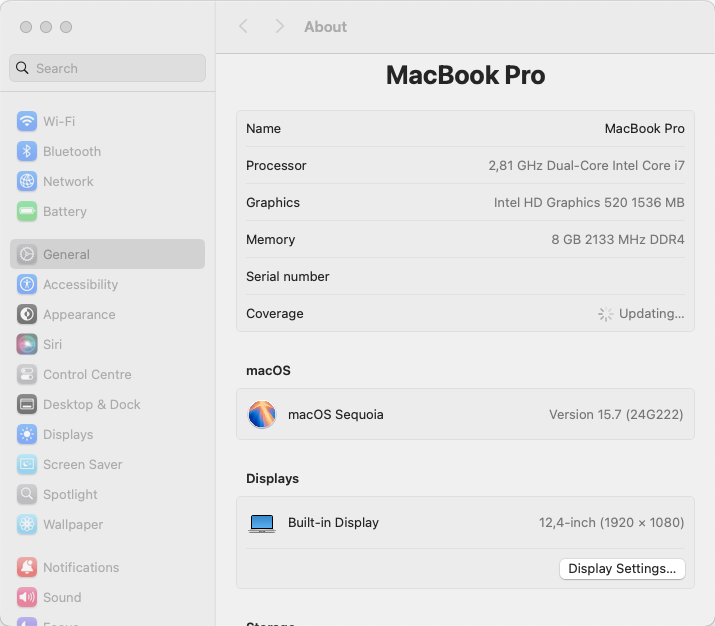Click the macOS Sequoia version row
The image size is (715, 626).
(x=465, y=414)
